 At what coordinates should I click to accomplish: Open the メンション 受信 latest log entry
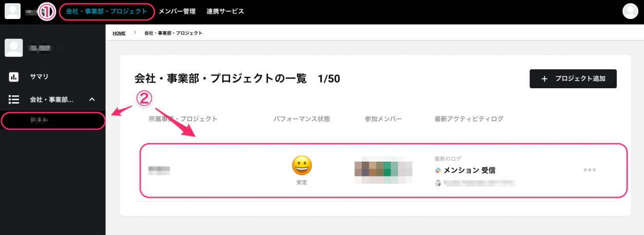pos(469,170)
